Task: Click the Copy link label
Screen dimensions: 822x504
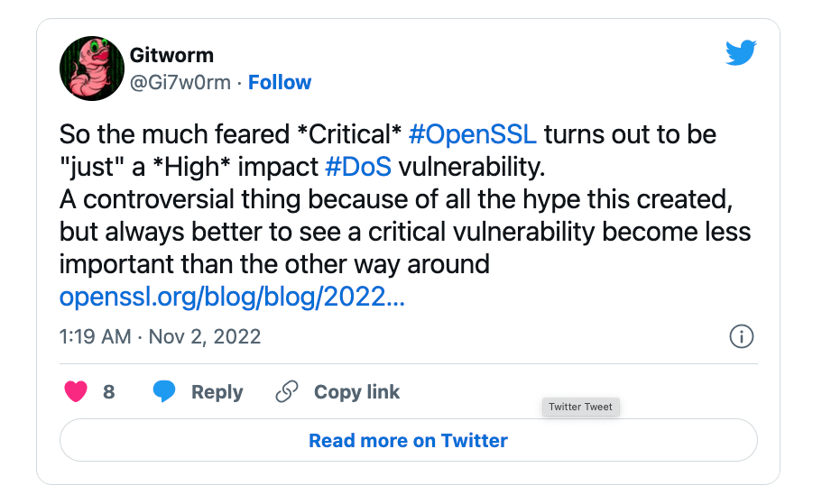Action: point(356,392)
